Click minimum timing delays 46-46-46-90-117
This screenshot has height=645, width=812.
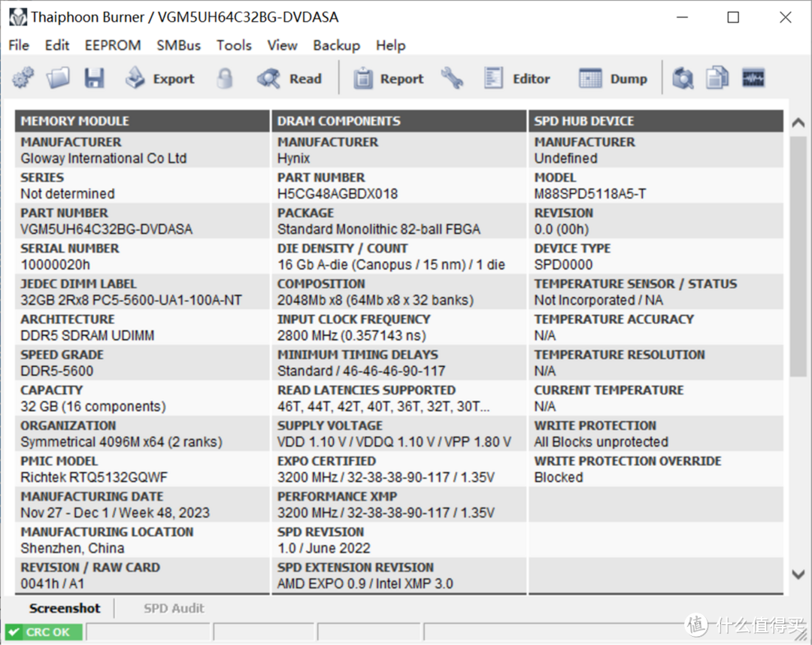(361, 371)
